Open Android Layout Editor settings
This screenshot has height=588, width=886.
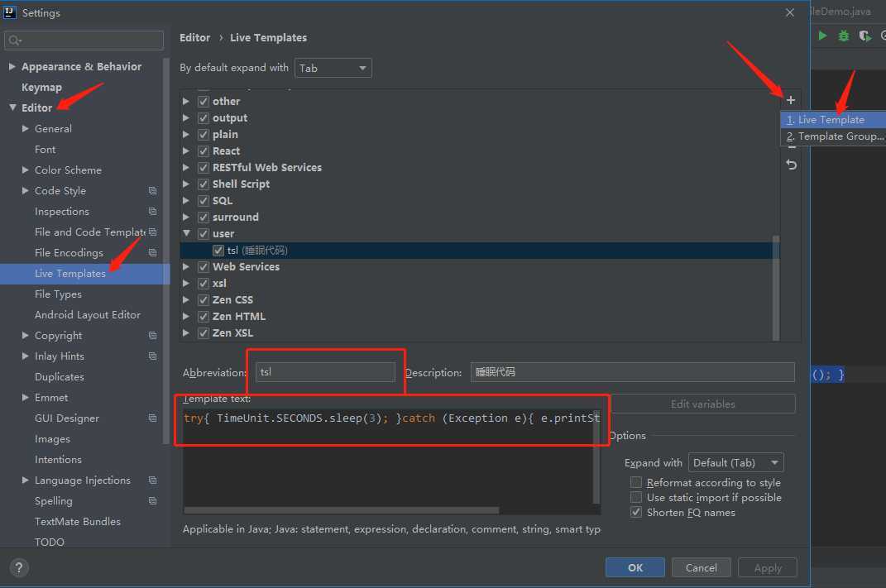88,315
